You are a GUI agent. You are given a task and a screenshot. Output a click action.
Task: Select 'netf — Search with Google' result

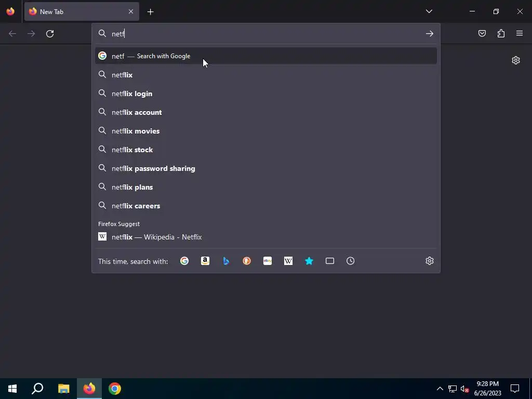265,56
